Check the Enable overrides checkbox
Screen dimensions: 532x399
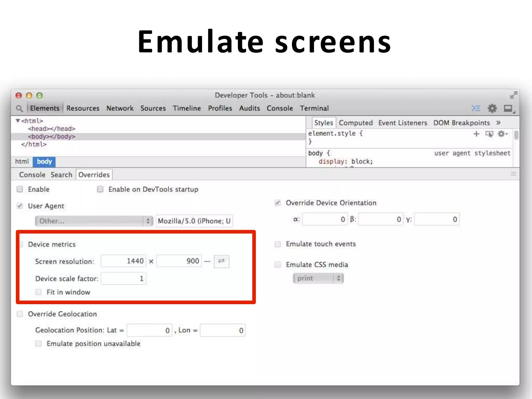(x=20, y=189)
